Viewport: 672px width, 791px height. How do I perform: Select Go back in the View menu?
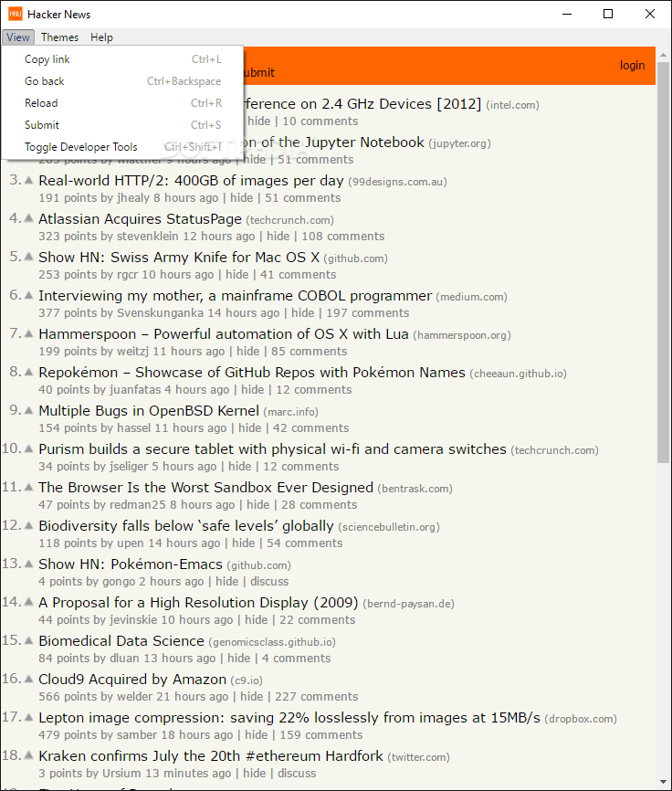click(x=122, y=81)
